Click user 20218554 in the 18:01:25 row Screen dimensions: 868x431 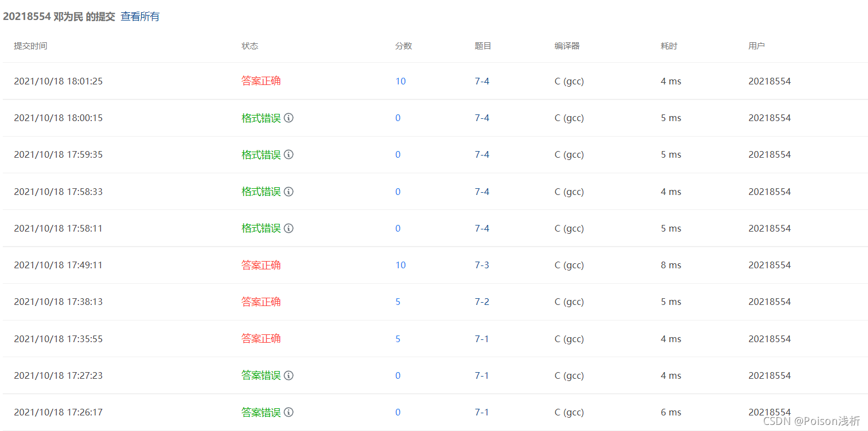pos(770,81)
